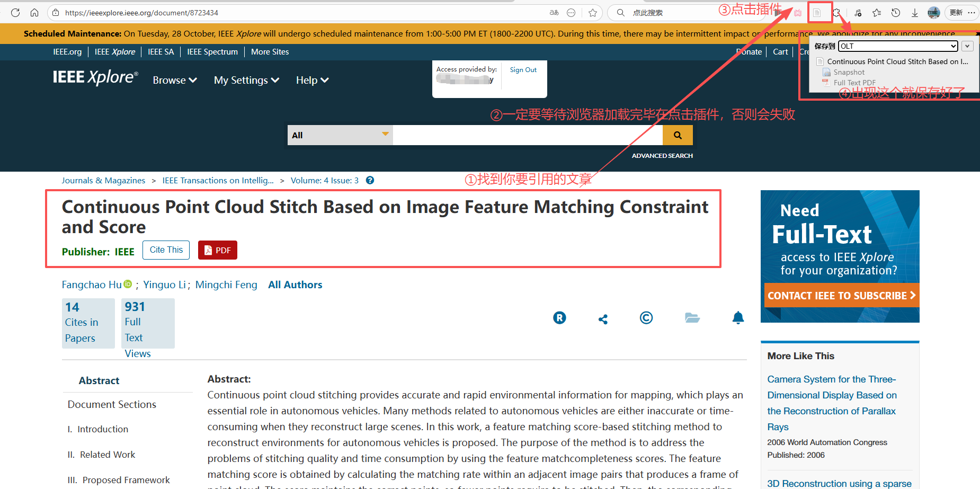Click the browser profile avatar
Image resolution: width=980 pixels, height=489 pixels.
coord(934,13)
